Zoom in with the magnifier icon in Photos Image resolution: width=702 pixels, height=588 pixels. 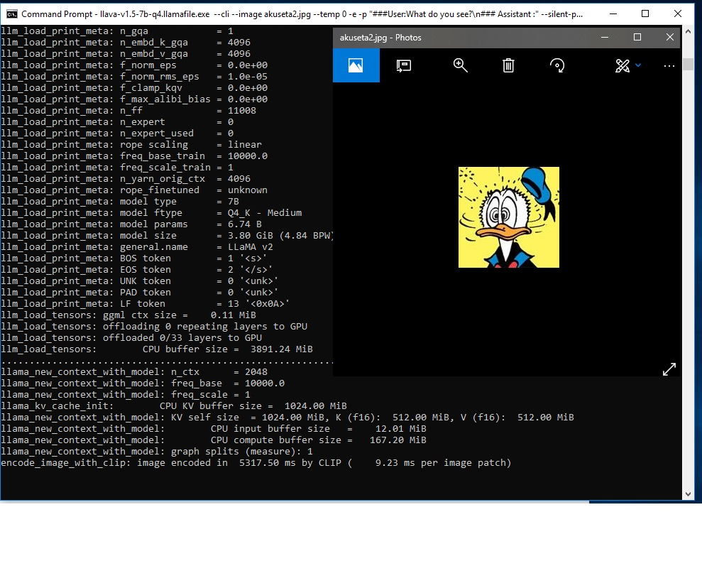(460, 66)
